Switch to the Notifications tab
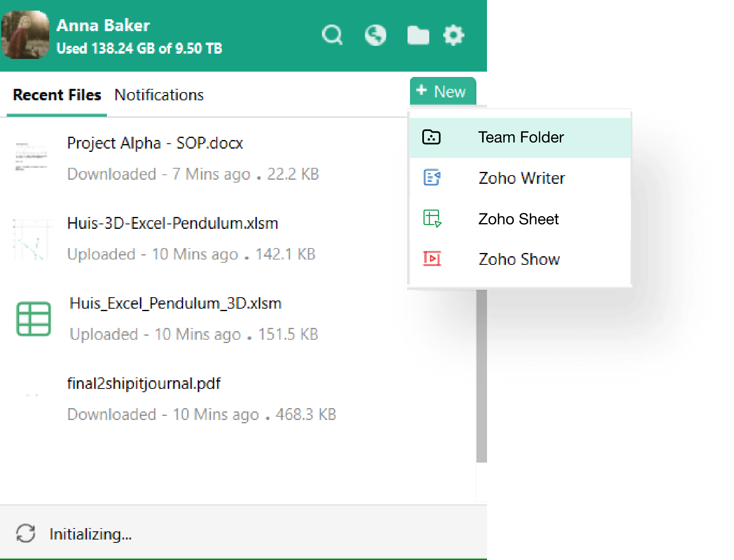 pos(159,95)
